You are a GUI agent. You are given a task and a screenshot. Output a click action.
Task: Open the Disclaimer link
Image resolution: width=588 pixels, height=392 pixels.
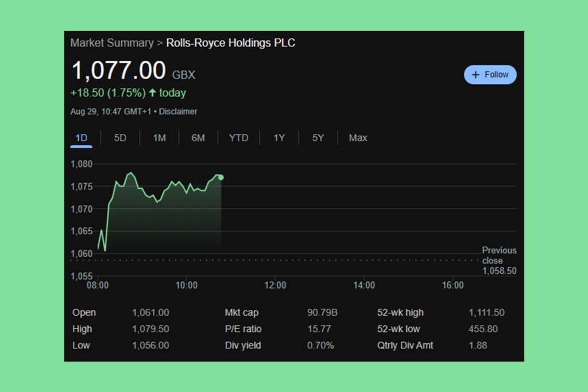[x=178, y=112]
